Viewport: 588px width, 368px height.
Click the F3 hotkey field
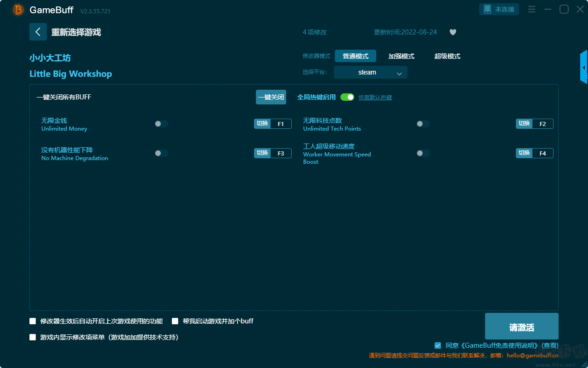point(281,153)
